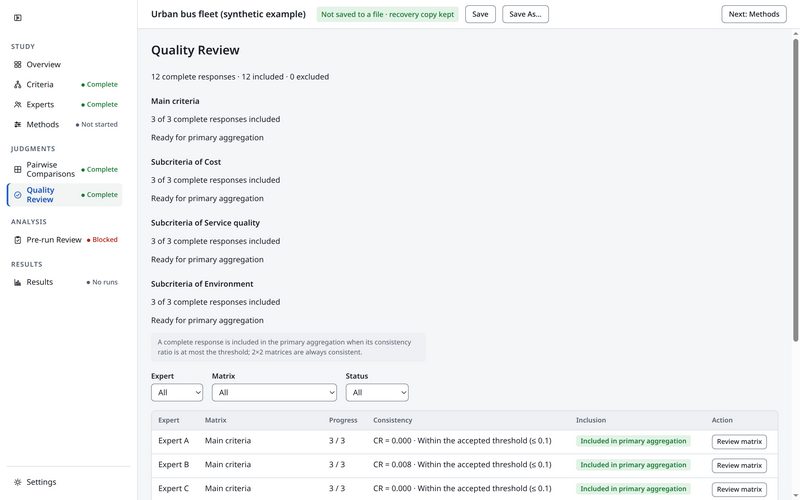This screenshot has width=800, height=500.
Task: Click Expert C inclusion badge
Action: click(x=633, y=489)
